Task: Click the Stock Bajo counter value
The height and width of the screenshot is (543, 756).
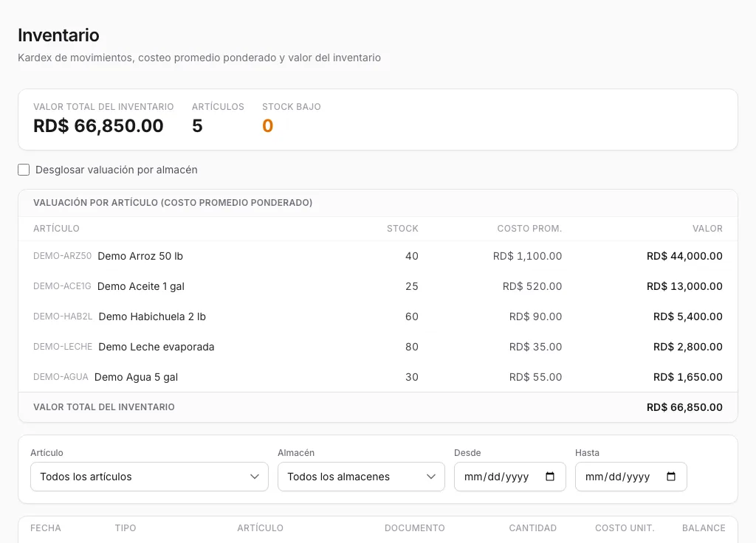Action: [267, 125]
